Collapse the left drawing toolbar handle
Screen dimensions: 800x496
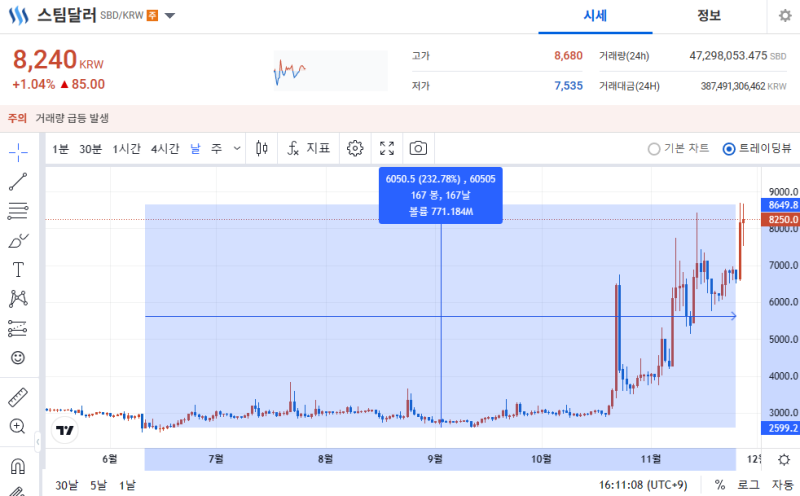click(38, 442)
